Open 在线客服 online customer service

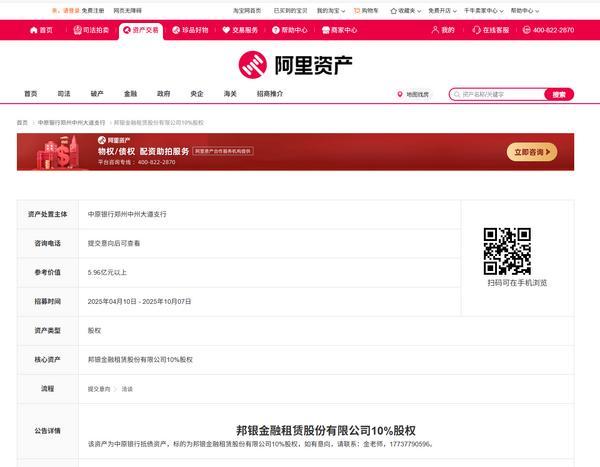[490, 30]
